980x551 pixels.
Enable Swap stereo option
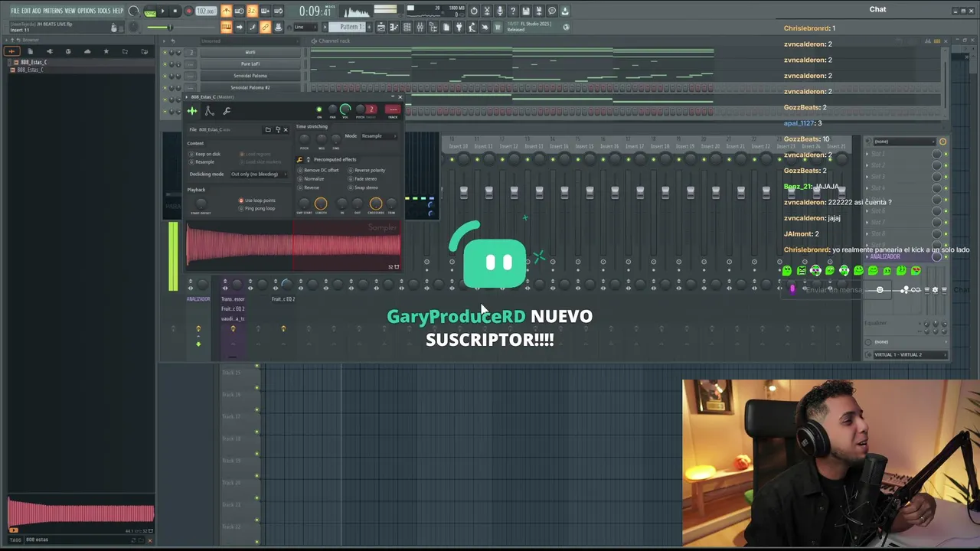point(364,187)
